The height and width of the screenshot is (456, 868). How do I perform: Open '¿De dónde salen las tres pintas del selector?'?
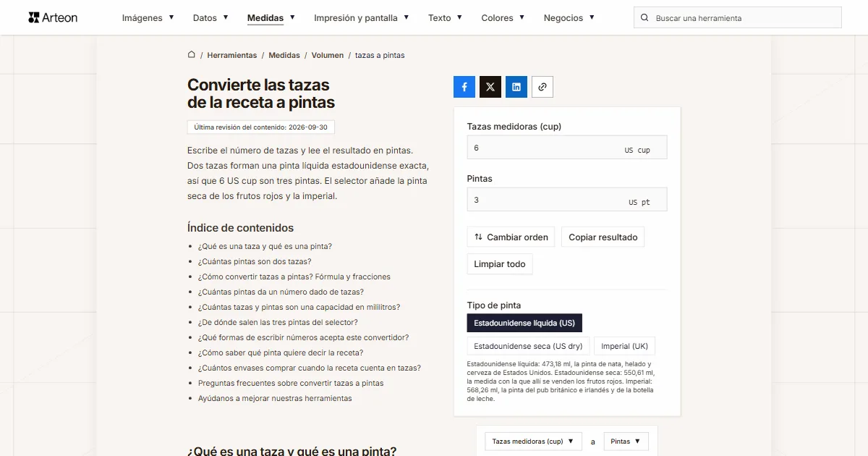[278, 323]
